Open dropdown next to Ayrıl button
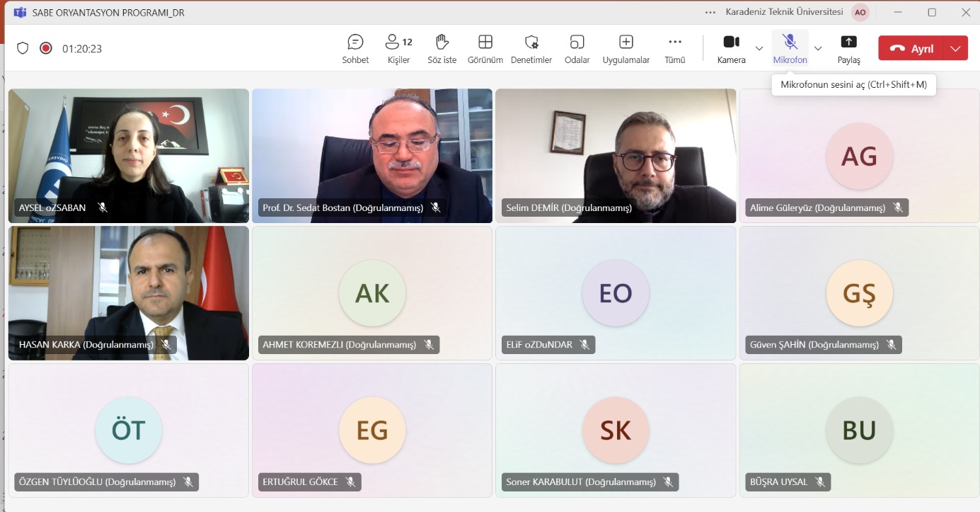 [x=956, y=48]
